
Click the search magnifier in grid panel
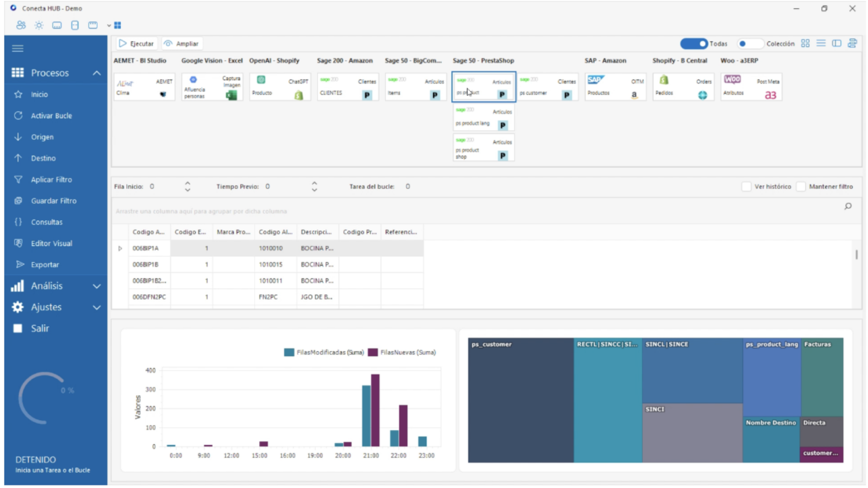[848, 206]
